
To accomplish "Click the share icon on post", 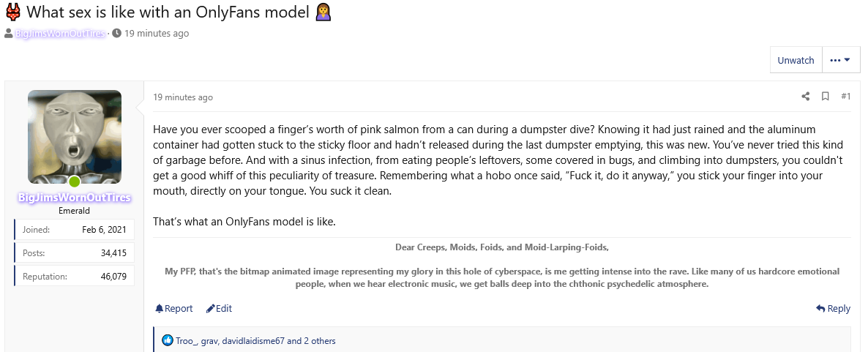I will coord(806,97).
